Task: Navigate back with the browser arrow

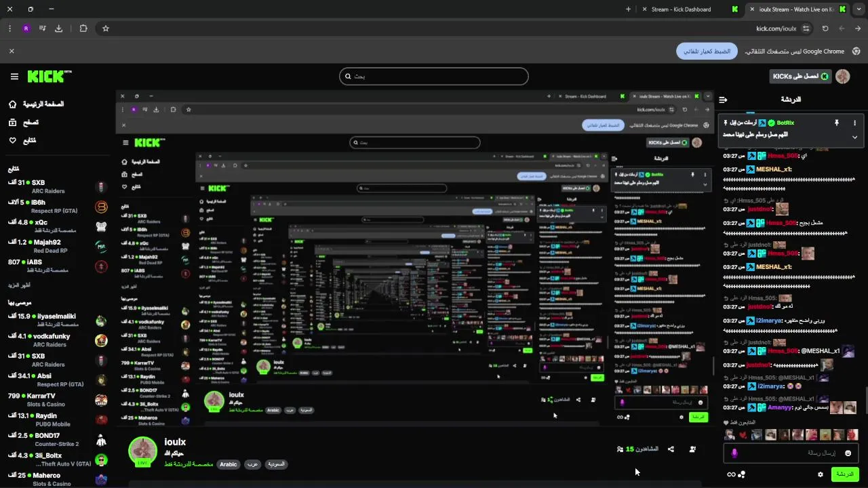Action: 859,28
